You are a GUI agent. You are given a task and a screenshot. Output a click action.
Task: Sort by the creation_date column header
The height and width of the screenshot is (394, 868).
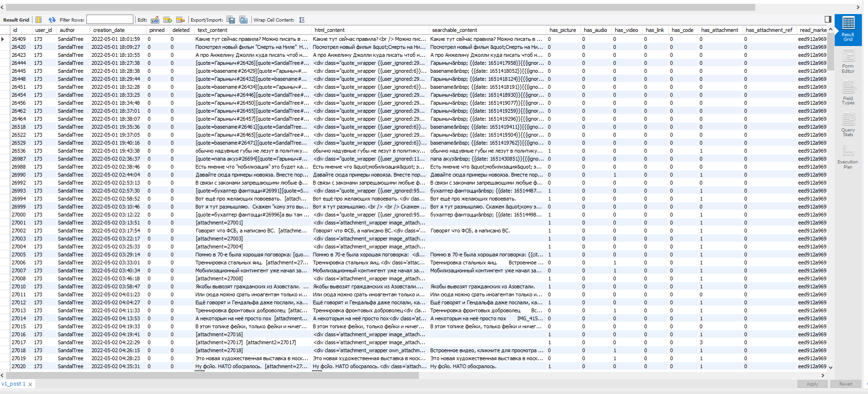(x=109, y=30)
